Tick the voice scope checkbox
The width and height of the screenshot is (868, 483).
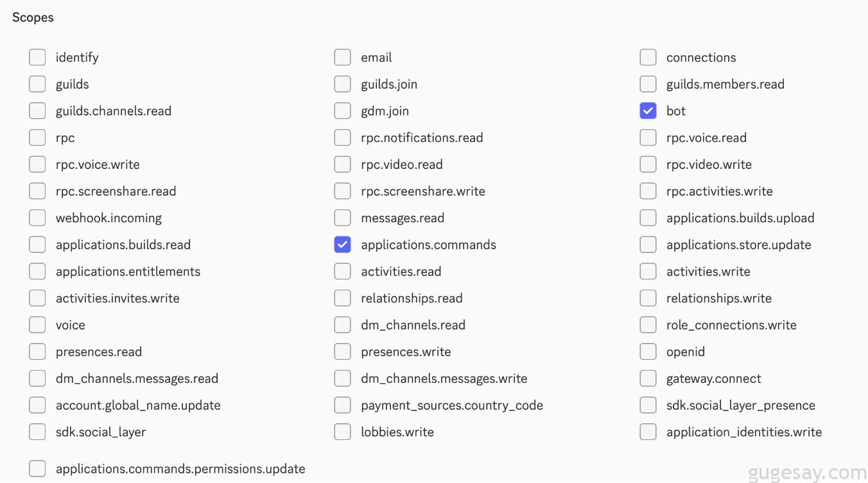coord(37,325)
